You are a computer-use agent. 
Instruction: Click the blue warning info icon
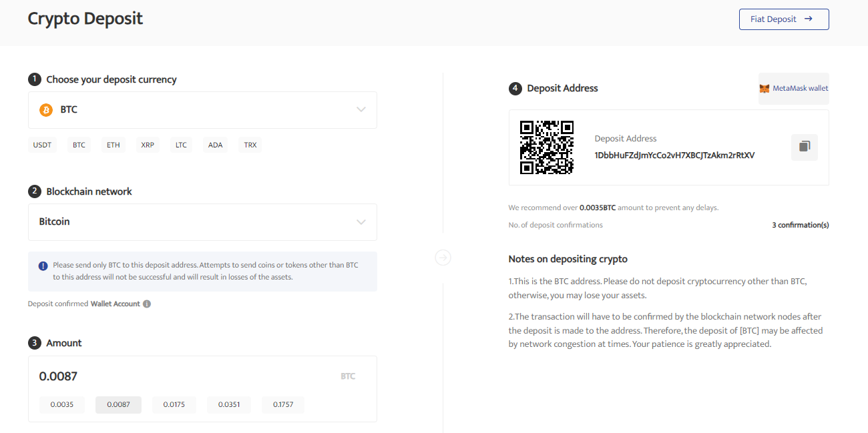(x=43, y=266)
